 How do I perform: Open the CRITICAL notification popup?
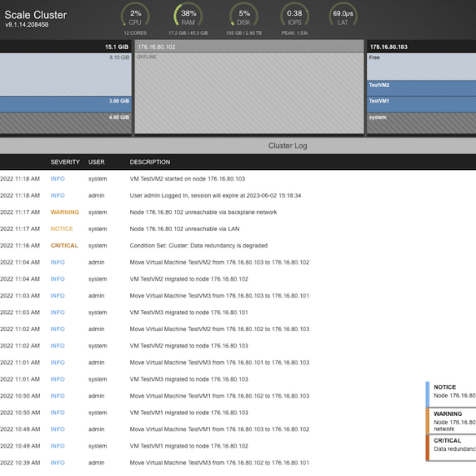[451, 448]
